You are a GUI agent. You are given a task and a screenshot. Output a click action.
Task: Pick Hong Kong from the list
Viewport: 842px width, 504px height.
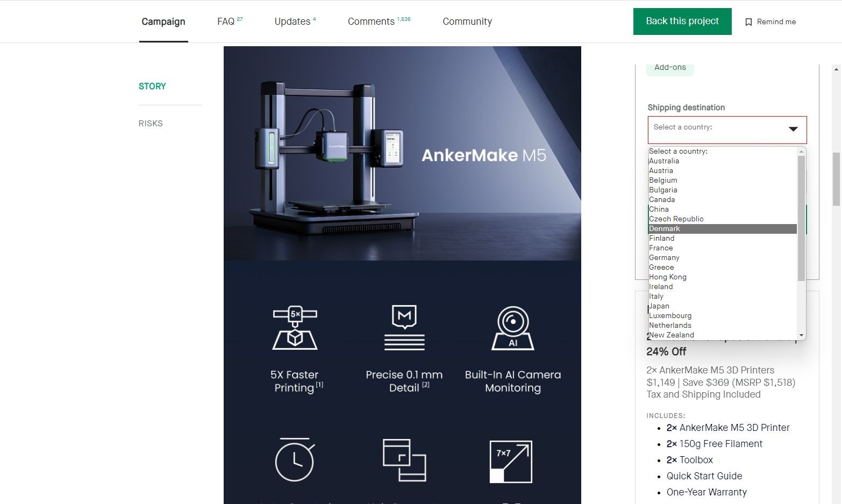point(722,277)
